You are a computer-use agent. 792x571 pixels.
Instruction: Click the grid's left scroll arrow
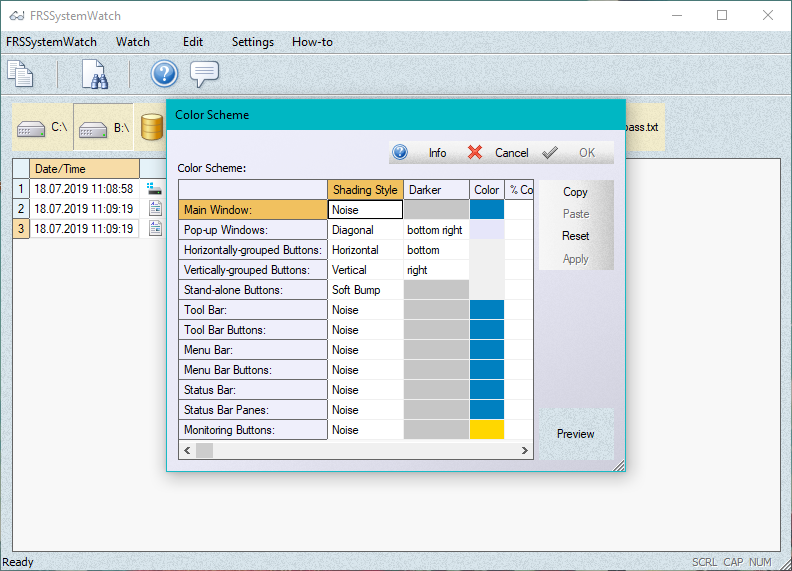(187, 450)
